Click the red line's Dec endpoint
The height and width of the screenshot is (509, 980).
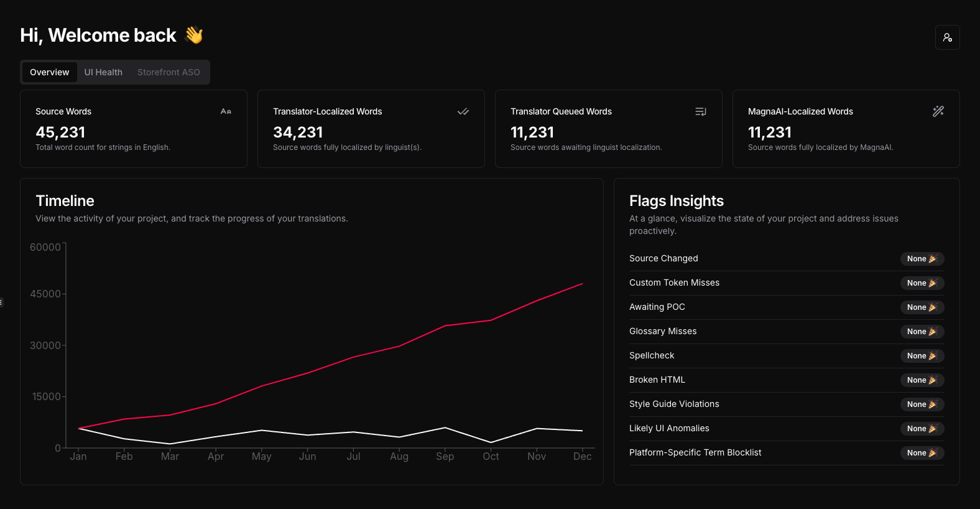pos(583,284)
